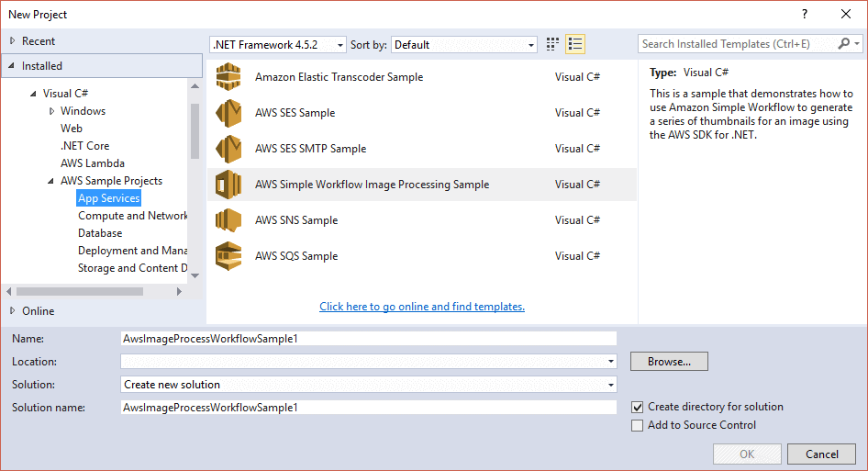Click tree scroll left arrow
This screenshot has width=868, height=471.
(x=9, y=291)
